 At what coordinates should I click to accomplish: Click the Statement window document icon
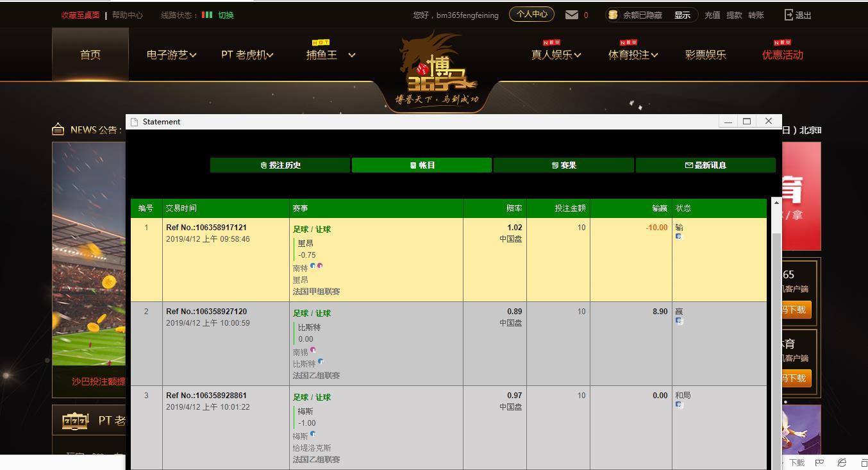coord(135,122)
